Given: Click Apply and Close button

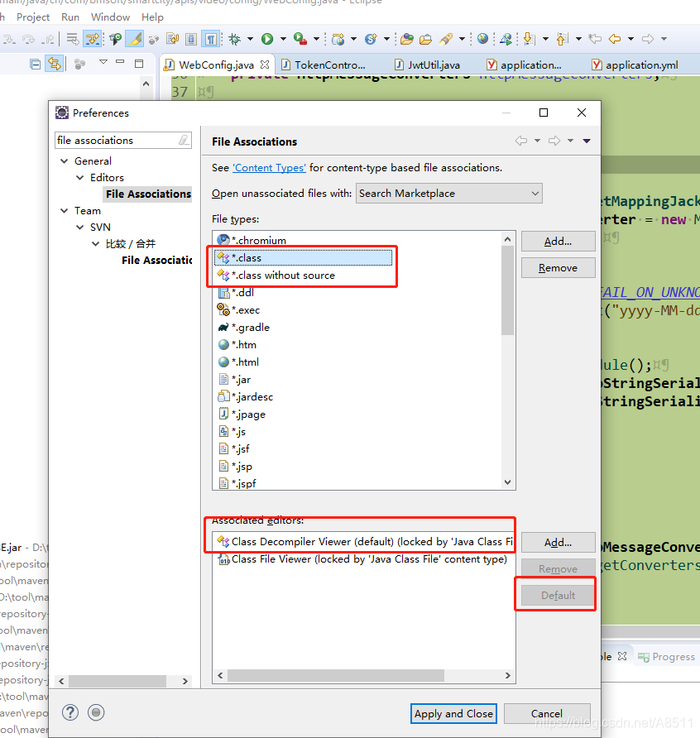Looking at the screenshot, I should tap(453, 713).
